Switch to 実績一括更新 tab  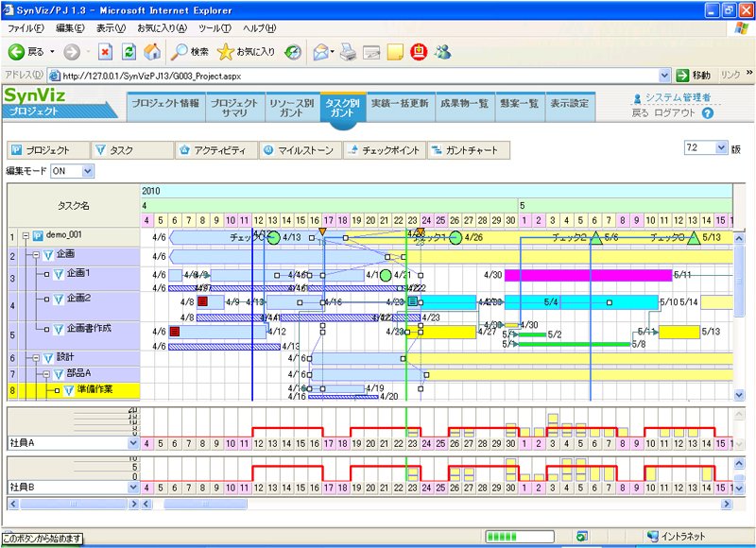click(400, 107)
